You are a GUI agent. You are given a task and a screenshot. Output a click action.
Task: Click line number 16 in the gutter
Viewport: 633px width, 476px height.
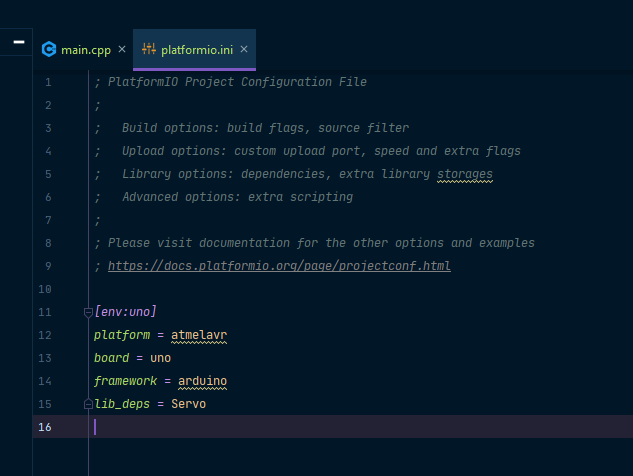45,427
